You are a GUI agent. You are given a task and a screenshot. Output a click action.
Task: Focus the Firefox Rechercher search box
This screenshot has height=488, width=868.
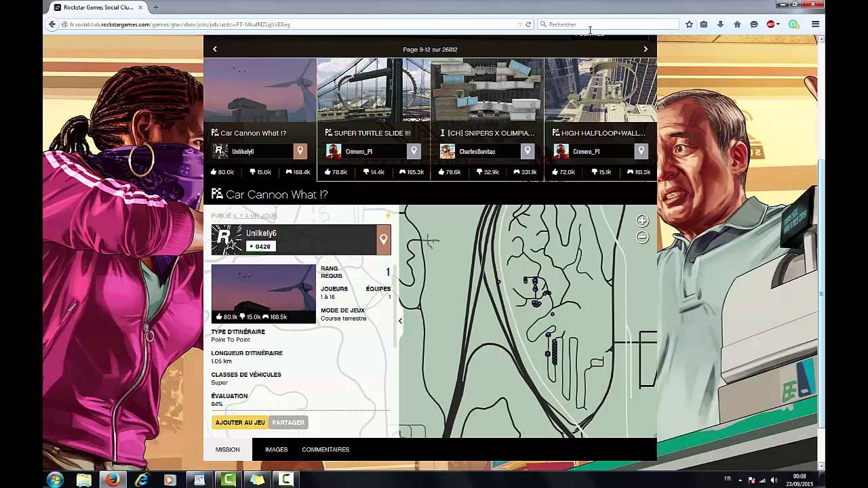[x=608, y=24]
